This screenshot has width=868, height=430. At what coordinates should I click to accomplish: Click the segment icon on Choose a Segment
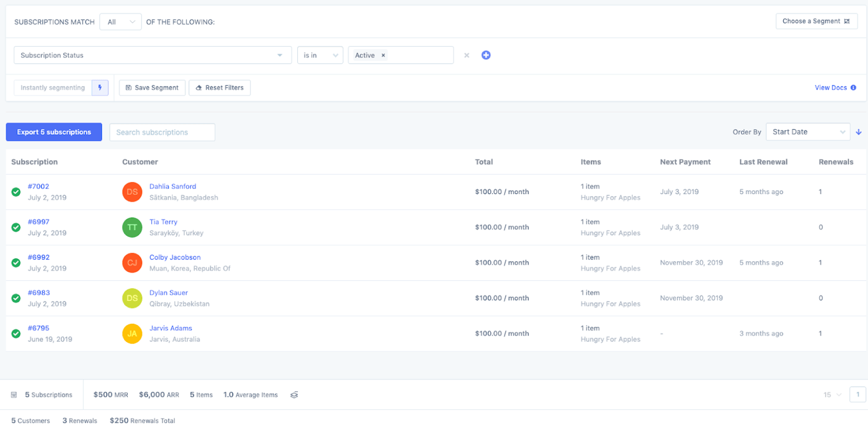click(848, 21)
